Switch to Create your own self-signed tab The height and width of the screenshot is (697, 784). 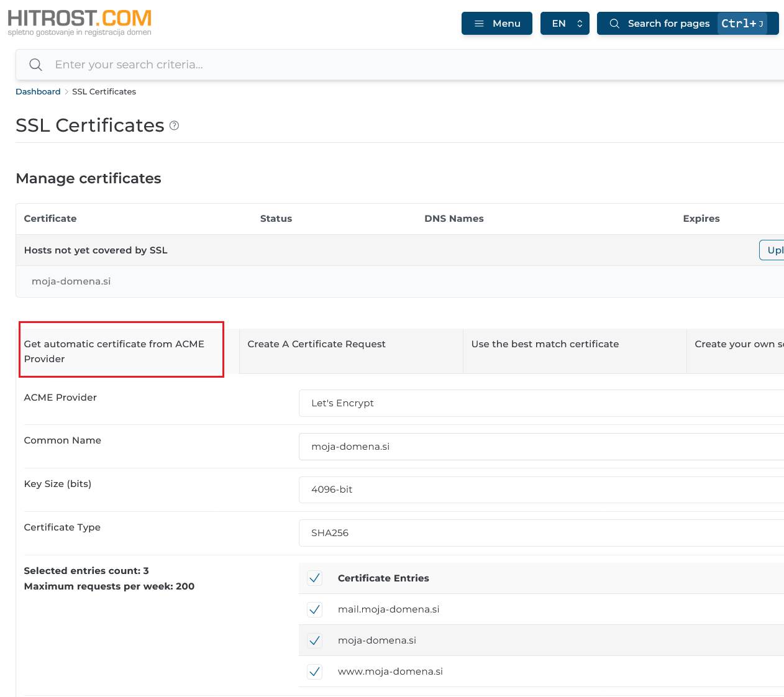[736, 351]
